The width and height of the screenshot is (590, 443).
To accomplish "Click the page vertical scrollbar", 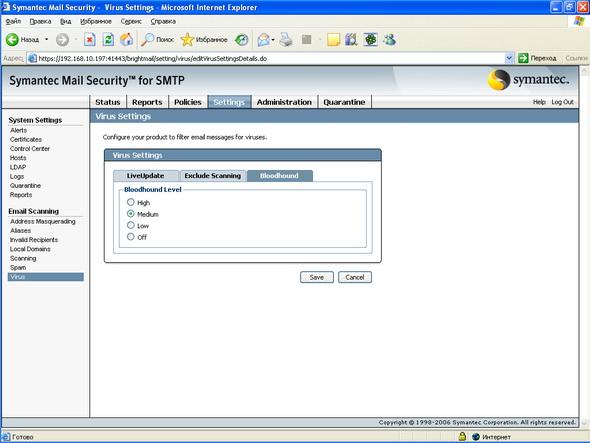I will (584, 247).
